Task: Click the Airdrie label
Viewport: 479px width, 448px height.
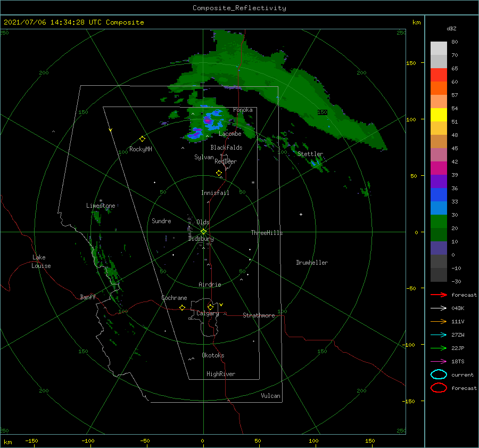Action: pos(210,284)
